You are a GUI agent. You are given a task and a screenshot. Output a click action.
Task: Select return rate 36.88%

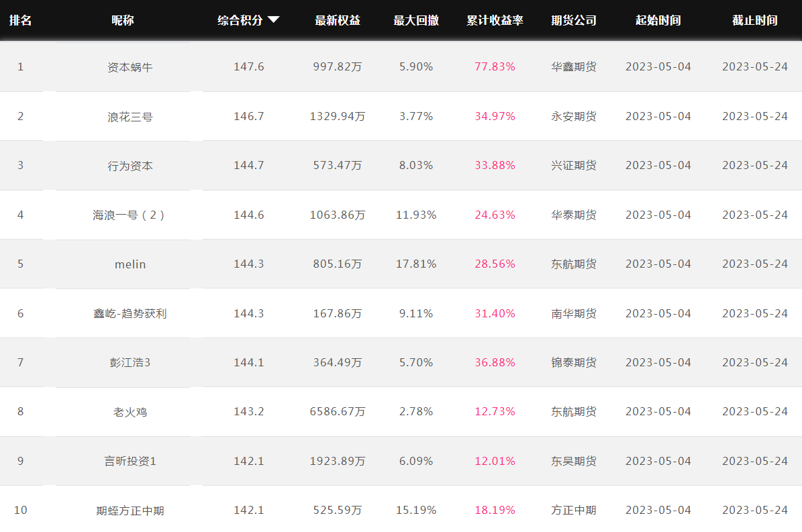click(495, 362)
